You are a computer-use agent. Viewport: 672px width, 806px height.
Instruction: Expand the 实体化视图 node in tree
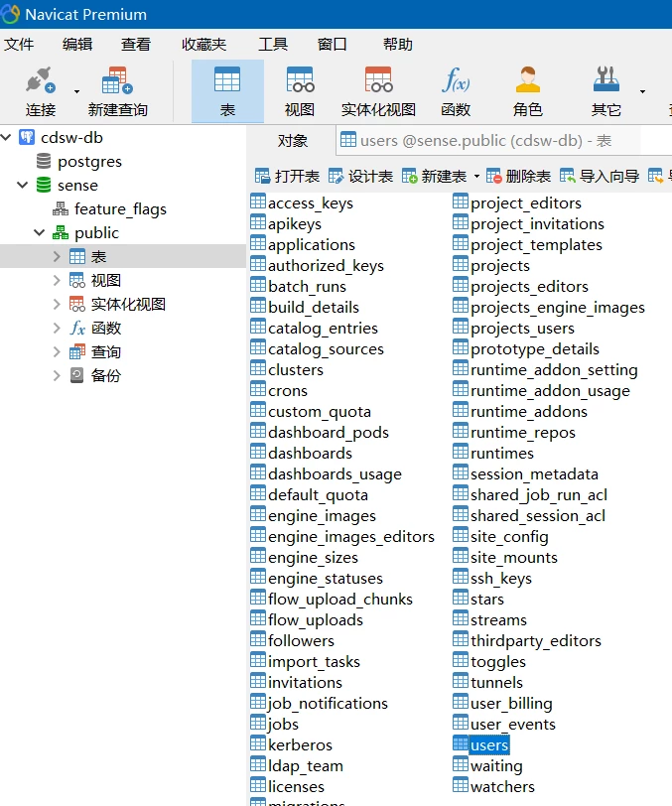tap(57, 304)
